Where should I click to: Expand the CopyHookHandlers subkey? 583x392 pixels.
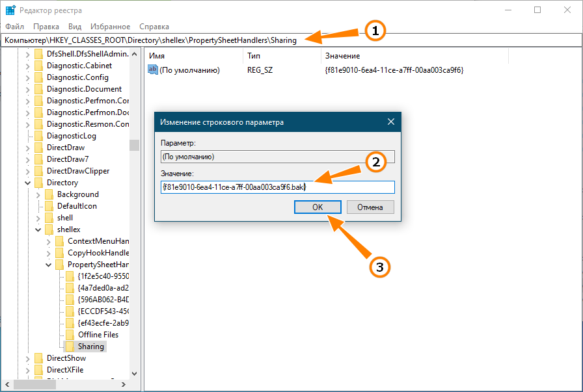point(48,254)
